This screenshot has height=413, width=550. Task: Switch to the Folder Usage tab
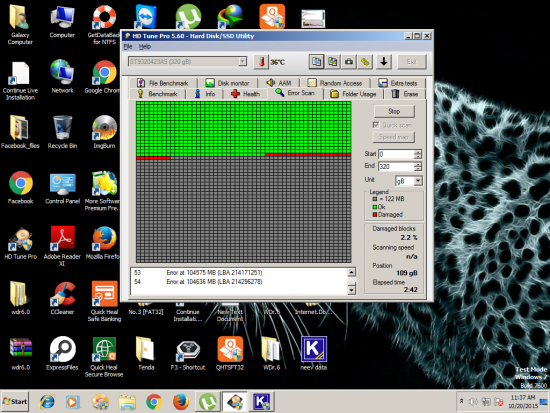click(x=354, y=94)
